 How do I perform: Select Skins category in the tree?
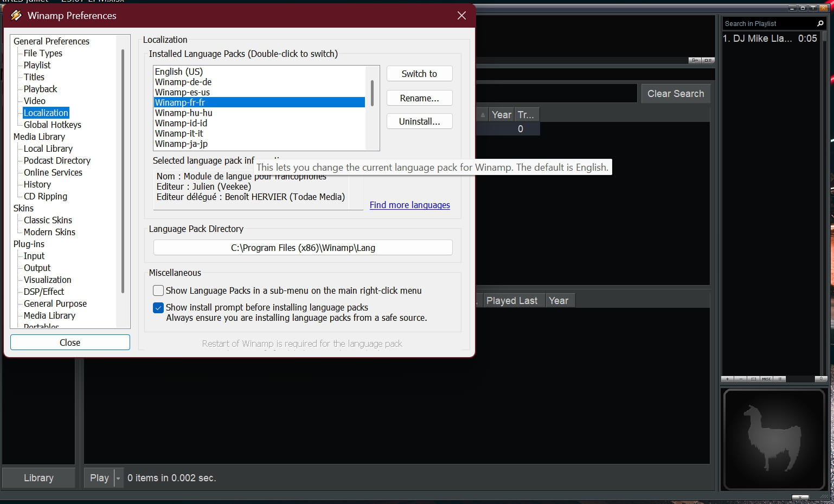[23, 208]
